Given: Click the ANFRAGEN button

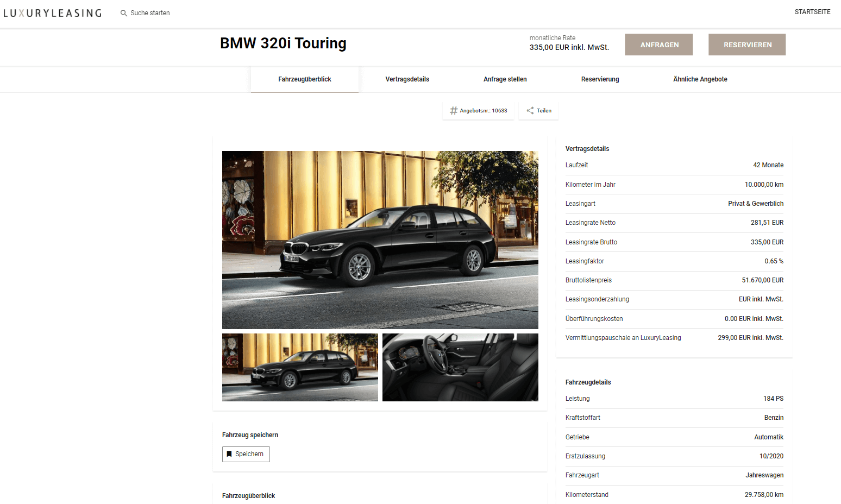Looking at the screenshot, I should click(658, 45).
